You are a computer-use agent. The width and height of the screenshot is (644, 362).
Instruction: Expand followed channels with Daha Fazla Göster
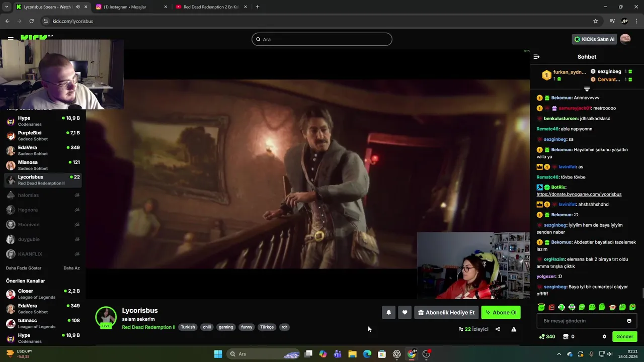[24, 268]
